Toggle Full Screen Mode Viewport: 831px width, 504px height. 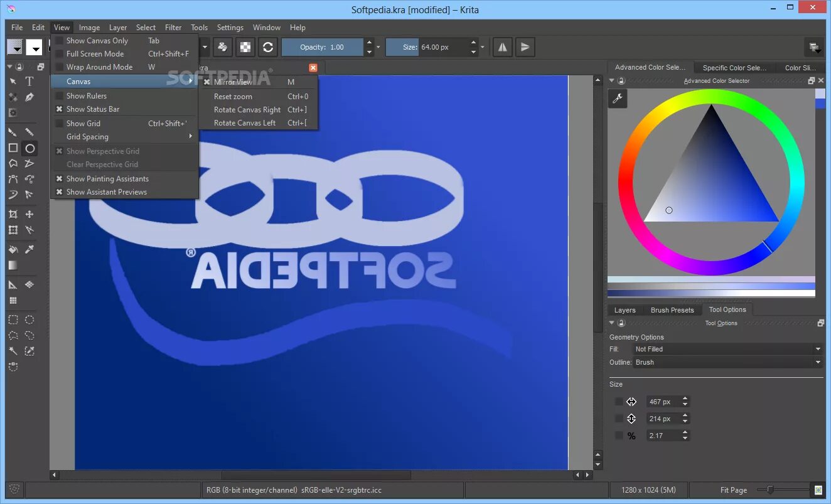pos(124,53)
